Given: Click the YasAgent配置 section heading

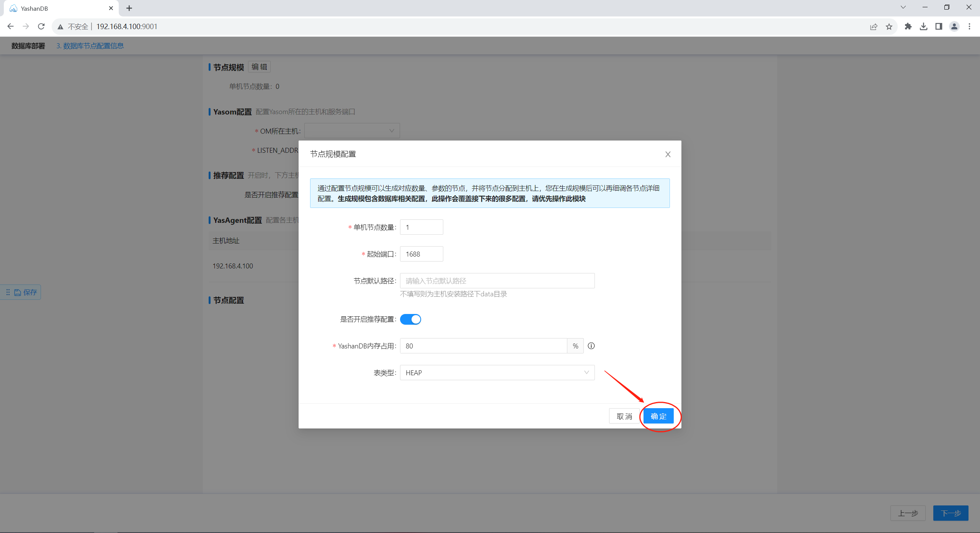Looking at the screenshot, I should coord(238,220).
